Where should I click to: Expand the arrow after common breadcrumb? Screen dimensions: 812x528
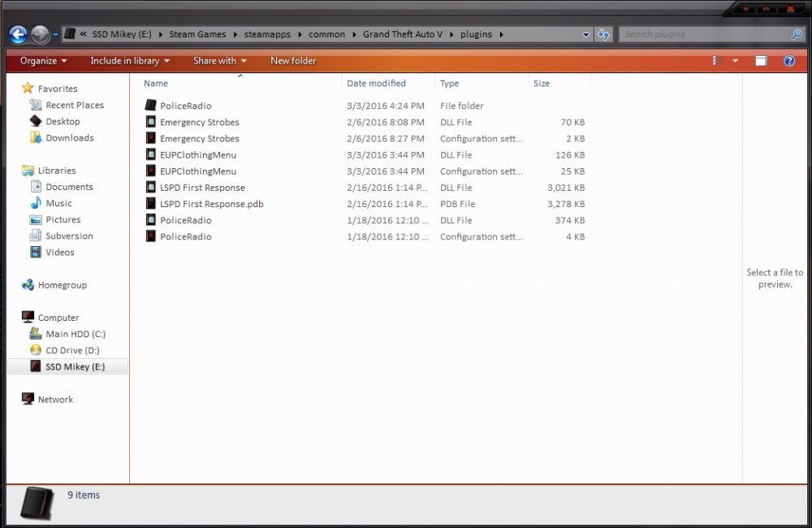pos(354,35)
